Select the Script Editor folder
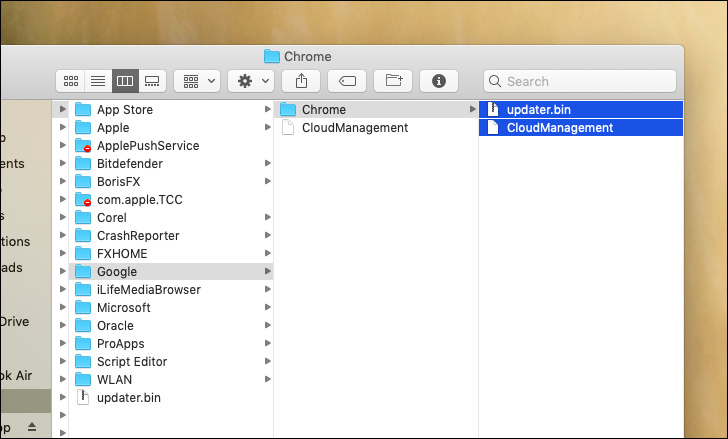The image size is (728, 439). (171, 362)
